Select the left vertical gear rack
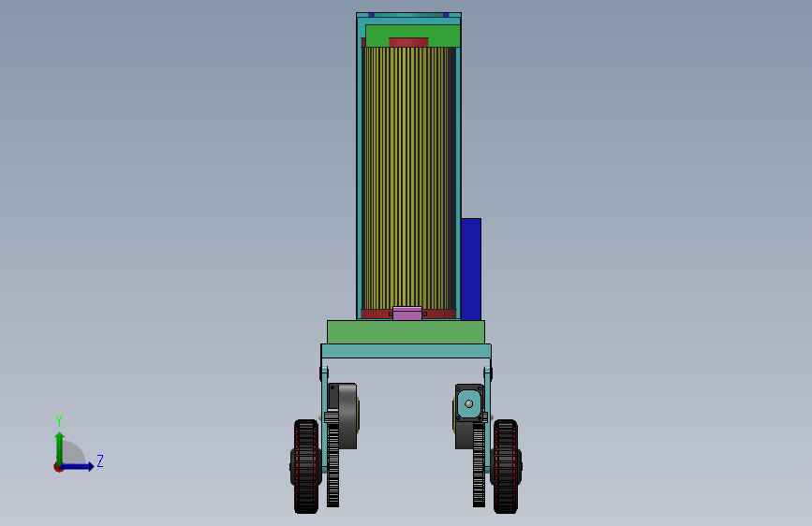 click(333, 464)
